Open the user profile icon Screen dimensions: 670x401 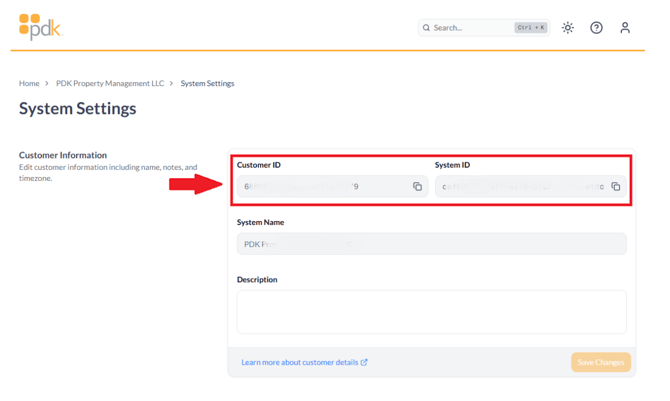(625, 28)
